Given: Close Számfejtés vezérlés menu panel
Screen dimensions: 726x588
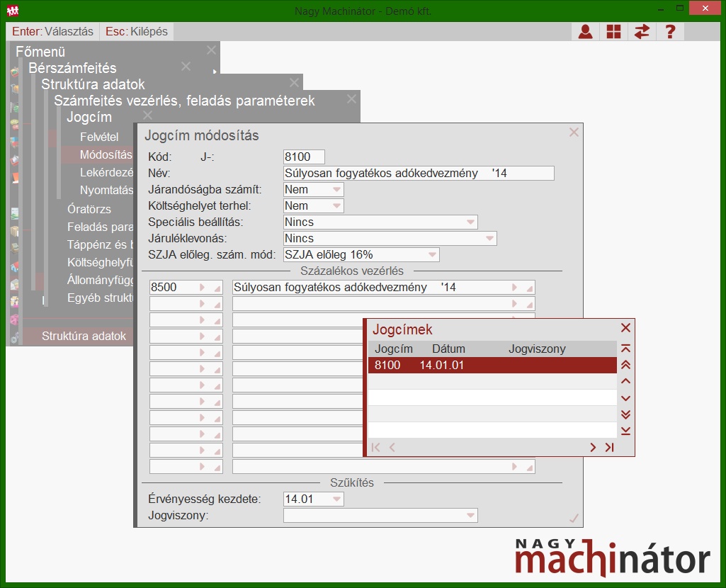Looking at the screenshot, I should 351,98.
